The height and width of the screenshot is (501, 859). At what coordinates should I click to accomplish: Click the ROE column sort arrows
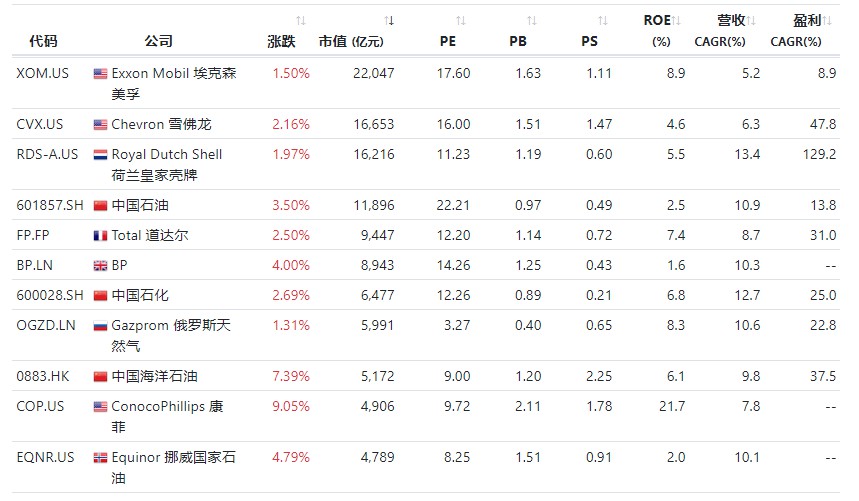click(677, 21)
